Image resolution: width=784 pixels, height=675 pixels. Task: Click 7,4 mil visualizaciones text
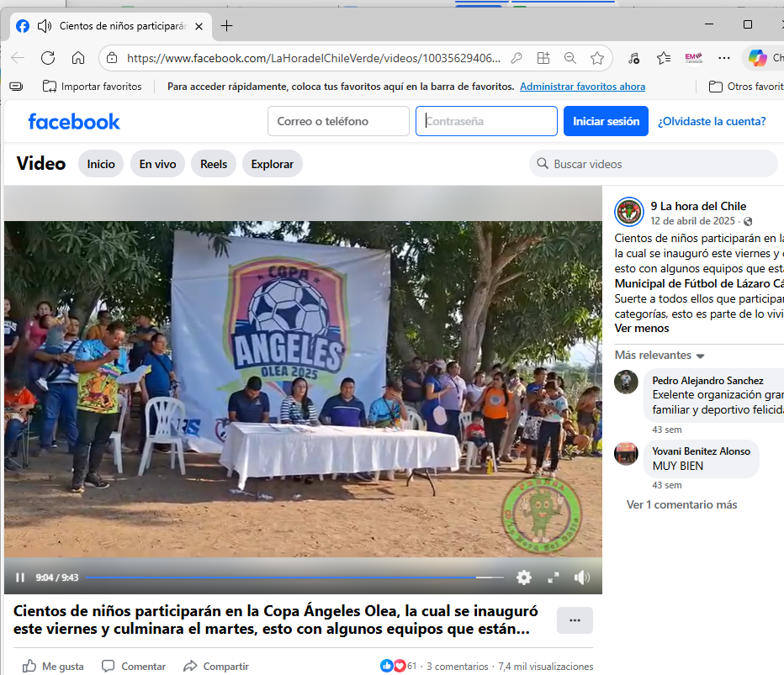(545, 667)
